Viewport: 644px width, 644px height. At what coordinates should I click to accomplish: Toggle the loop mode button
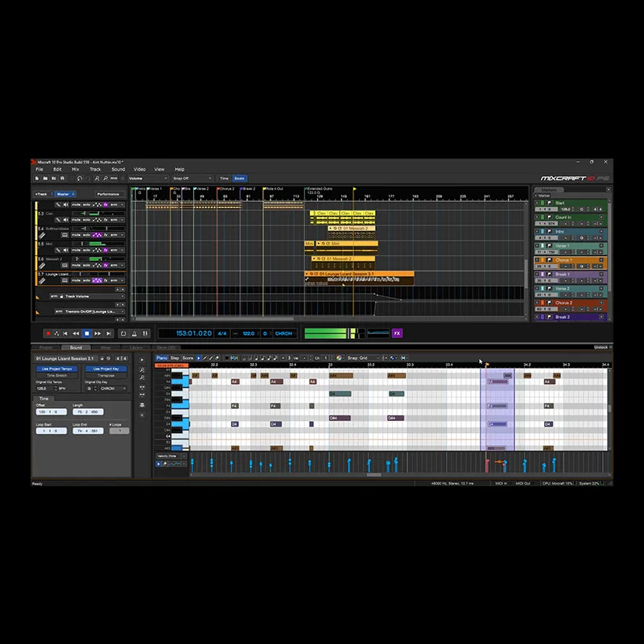pyautogui.click(x=123, y=333)
